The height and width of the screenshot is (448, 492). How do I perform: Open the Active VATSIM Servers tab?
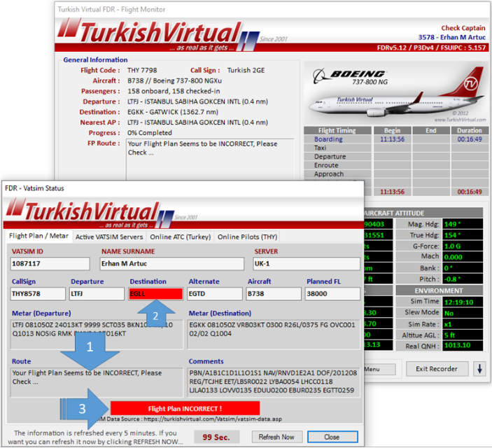click(109, 237)
